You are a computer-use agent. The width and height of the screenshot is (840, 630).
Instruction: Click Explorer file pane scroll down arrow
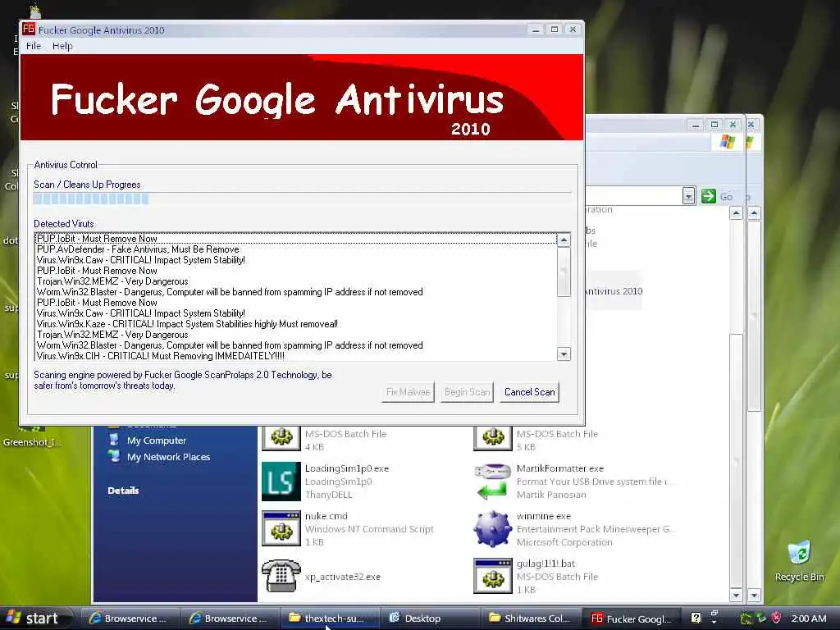(736, 595)
